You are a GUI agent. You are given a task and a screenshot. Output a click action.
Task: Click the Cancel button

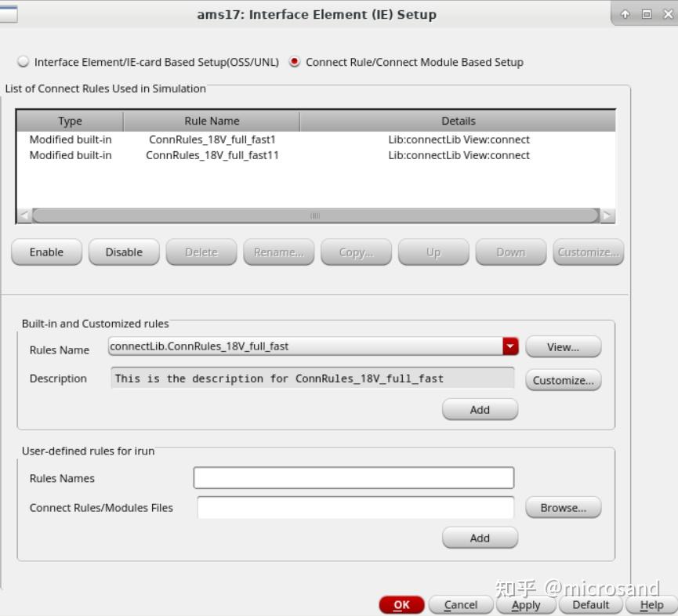(x=461, y=605)
